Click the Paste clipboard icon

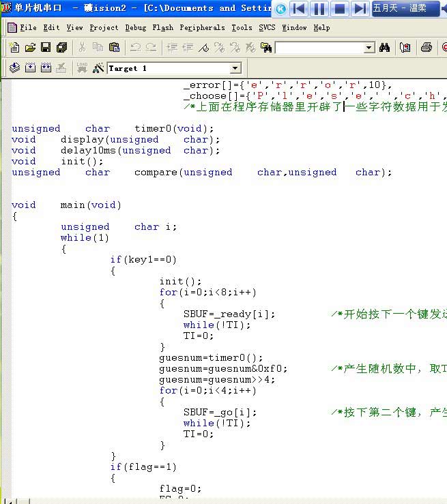click(114, 48)
